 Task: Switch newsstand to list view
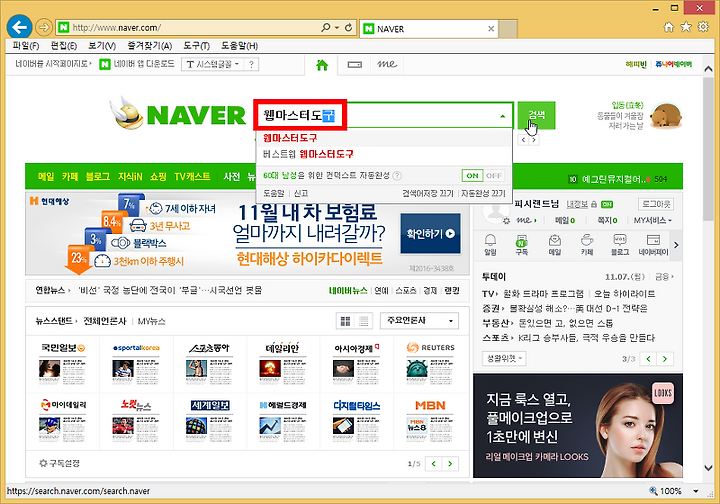pos(363,321)
